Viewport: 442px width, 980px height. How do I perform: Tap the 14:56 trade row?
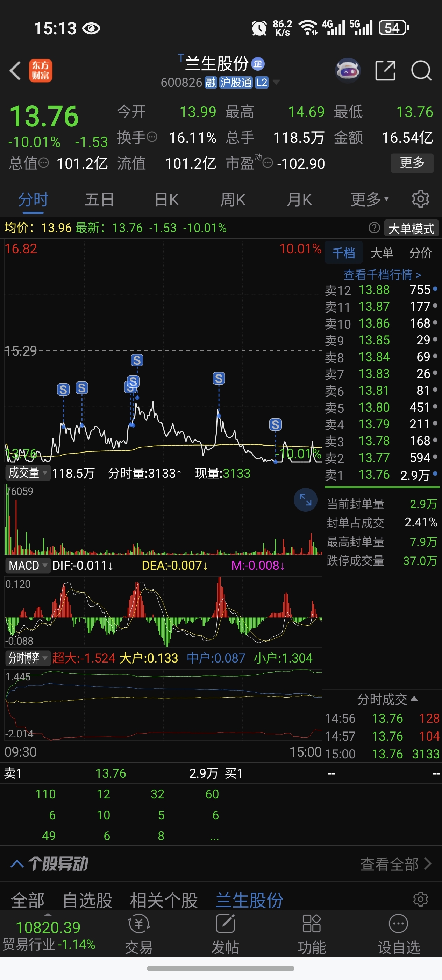382,718
